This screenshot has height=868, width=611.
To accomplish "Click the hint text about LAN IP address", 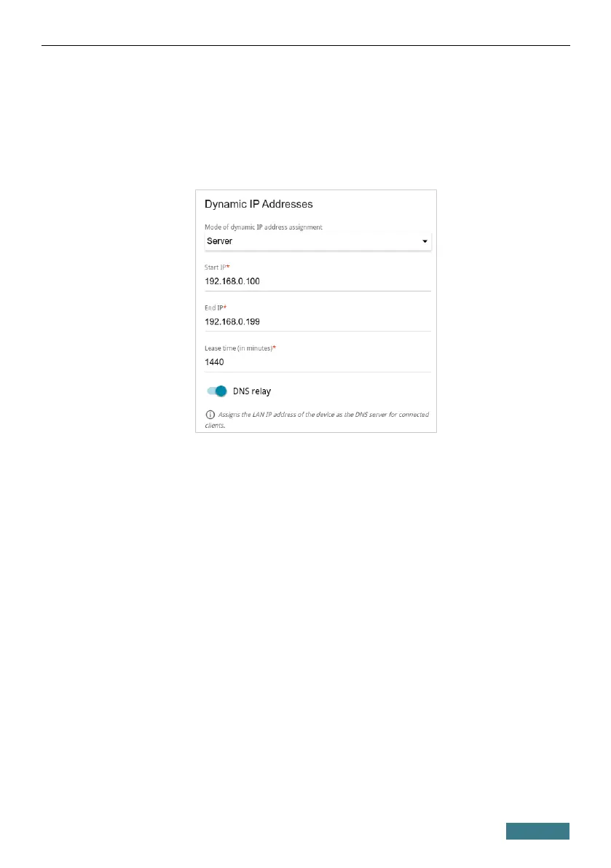I will pyautogui.click(x=323, y=415).
